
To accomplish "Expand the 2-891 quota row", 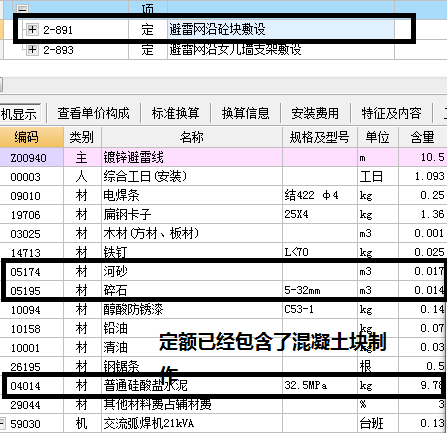I will click(32, 30).
